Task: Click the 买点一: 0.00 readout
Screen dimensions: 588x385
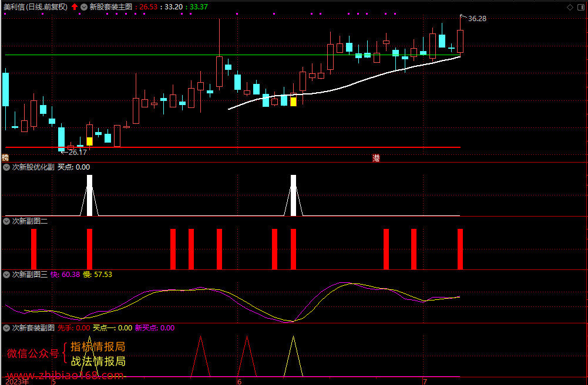Action: (113, 327)
